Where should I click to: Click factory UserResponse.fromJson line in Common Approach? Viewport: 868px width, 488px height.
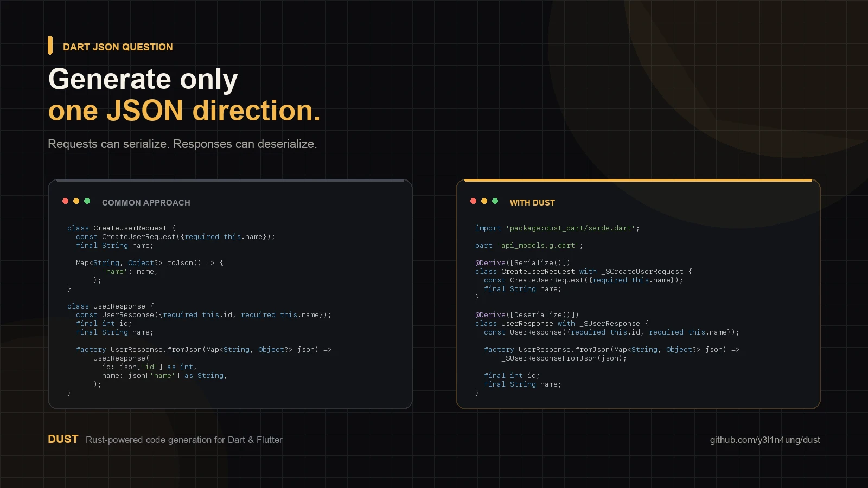click(x=204, y=350)
